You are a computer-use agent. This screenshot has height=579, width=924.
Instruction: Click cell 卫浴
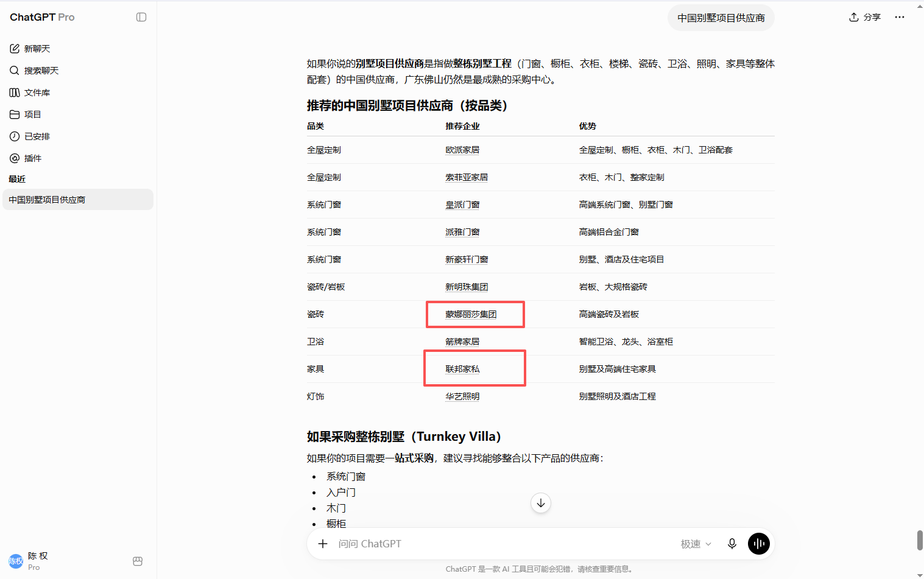pyautogui.click(x=316, y=342)
